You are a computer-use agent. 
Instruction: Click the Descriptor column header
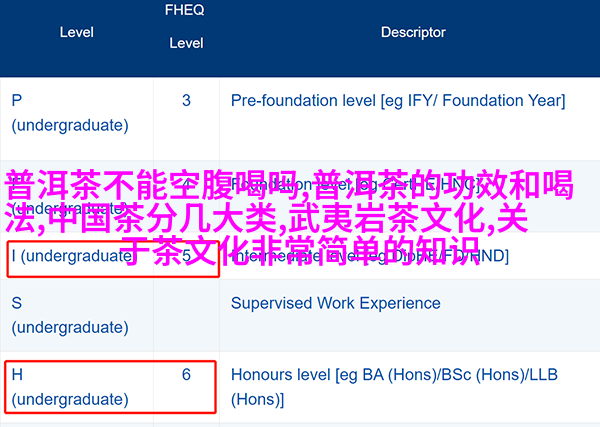coord(413,32)
